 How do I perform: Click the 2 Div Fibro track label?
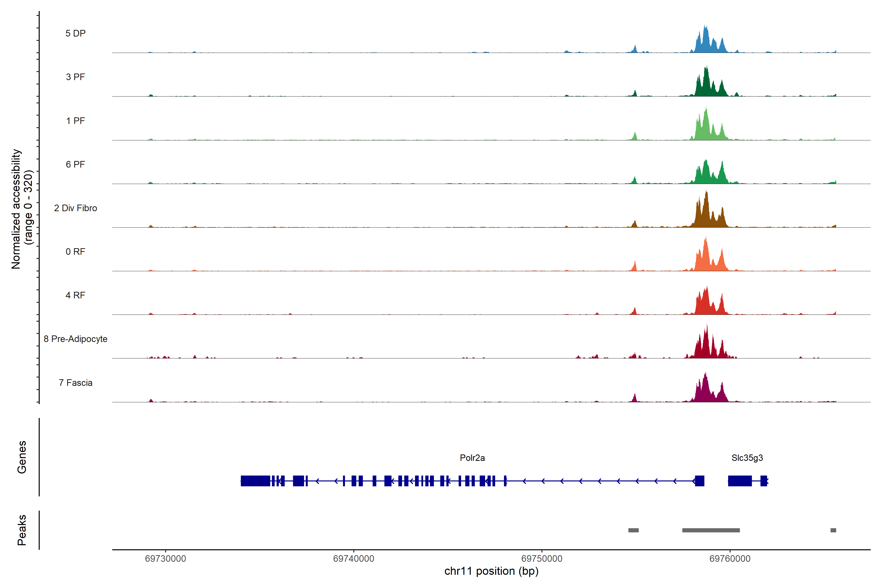75,208
